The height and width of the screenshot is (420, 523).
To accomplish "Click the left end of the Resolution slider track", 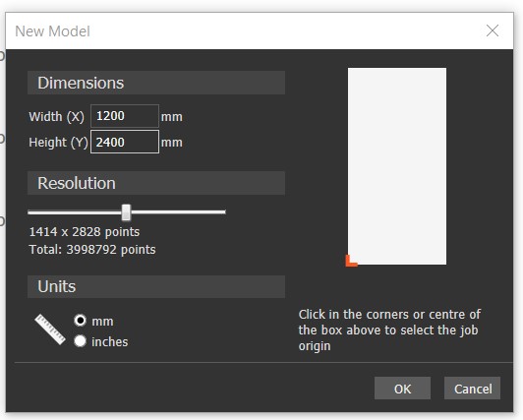I will pyautogui.click(x=30, y=211).
